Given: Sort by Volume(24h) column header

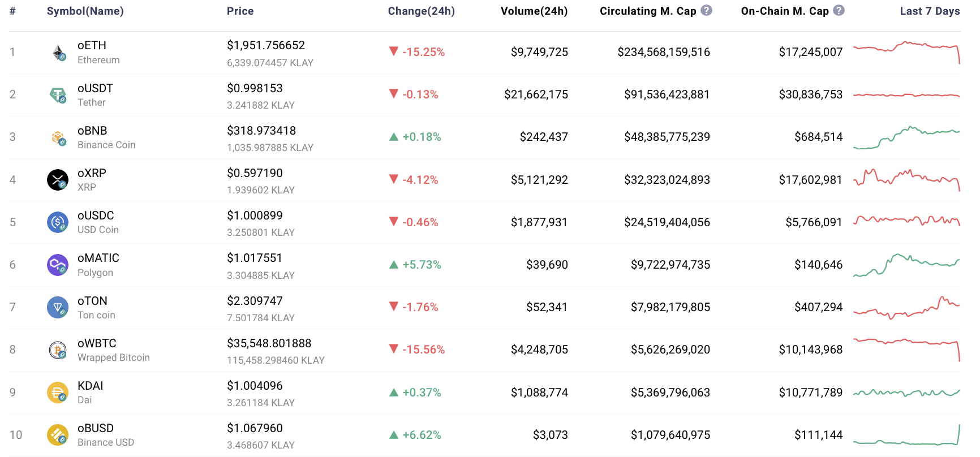Looking at the screenshot, I should [534, 11].
